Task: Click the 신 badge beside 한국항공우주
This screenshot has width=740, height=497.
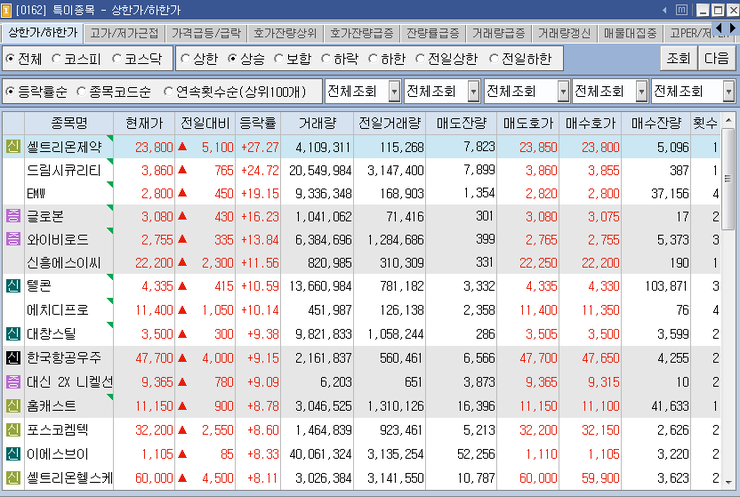Action: point(13,357)
